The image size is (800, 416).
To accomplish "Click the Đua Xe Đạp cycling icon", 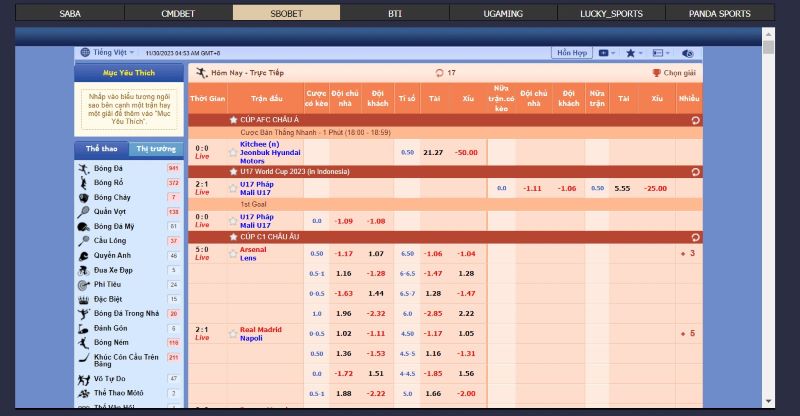I will click(x=82, y=270).
